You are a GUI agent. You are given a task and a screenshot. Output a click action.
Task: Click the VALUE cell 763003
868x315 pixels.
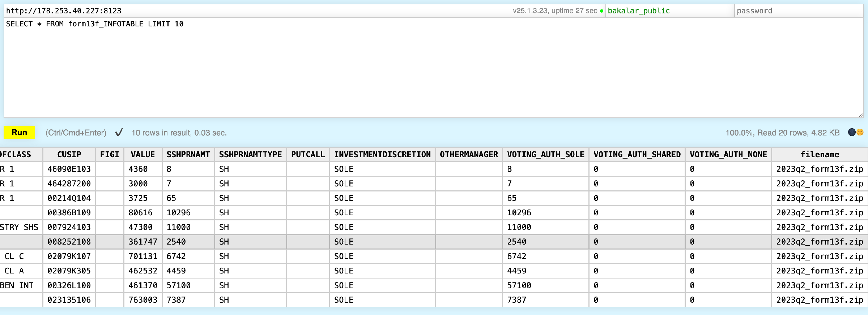click(143, 300)
